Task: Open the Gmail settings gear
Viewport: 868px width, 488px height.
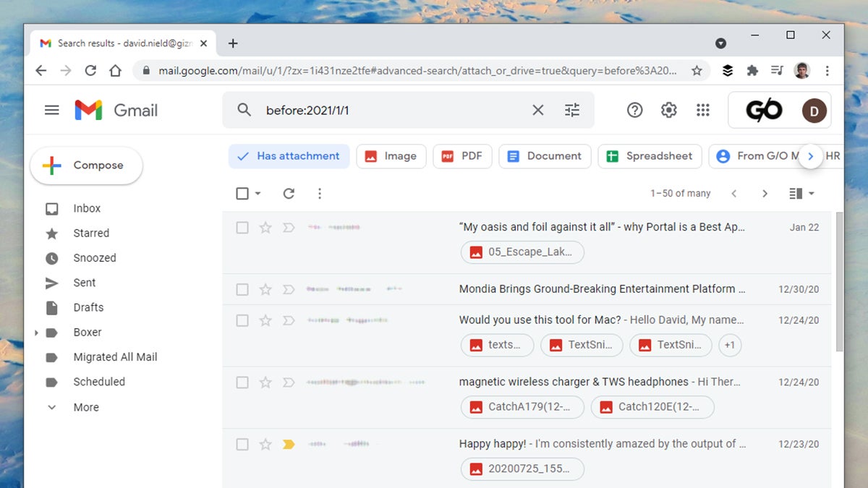Action: coord(668,110)
